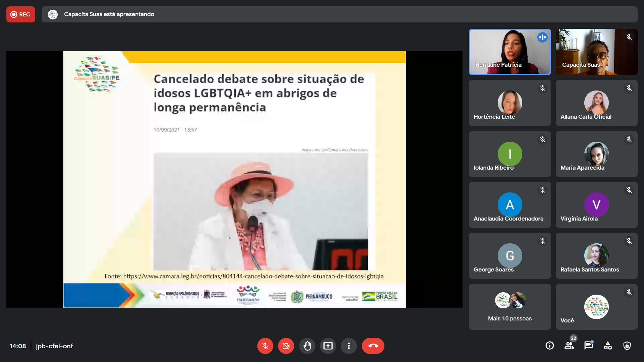Viewport: 644px width, 362px height.
Task: Click the speaking indicator on Heridane's tile
Action: pyautogui.click(x=542, y=37)
